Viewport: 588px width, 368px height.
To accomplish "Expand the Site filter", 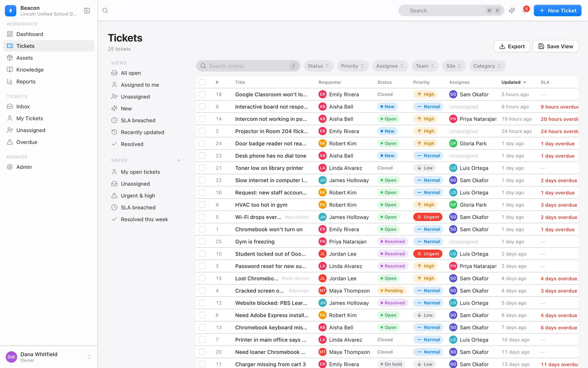I will coord(454,66).
